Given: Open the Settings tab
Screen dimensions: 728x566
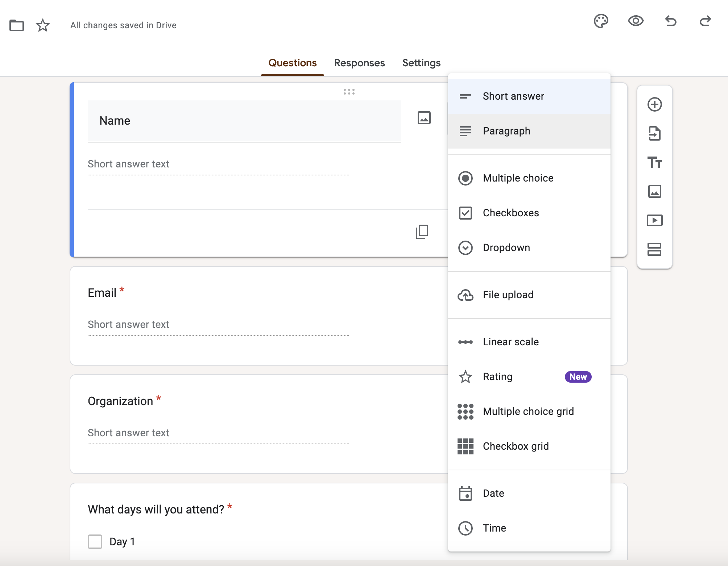Looking at the screenshot, I should pyautogui.click(x=421, y=62).
